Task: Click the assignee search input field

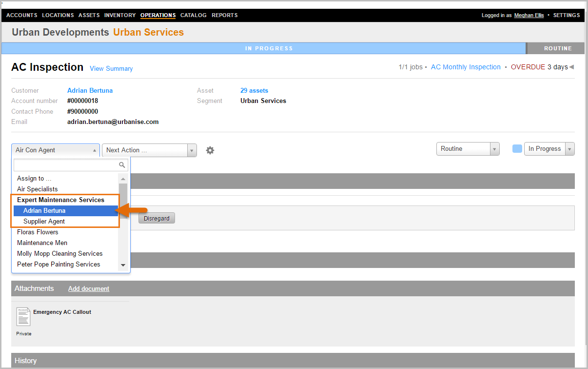Action: pos(66,165)
